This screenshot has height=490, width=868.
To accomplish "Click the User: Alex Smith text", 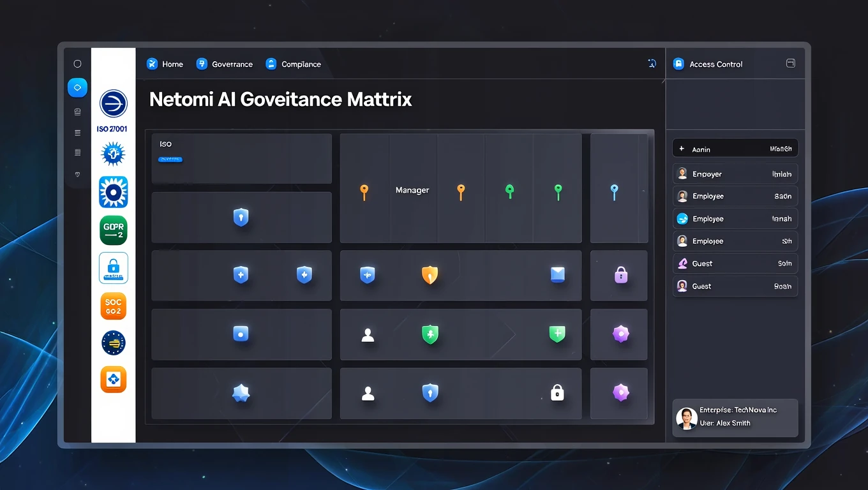I will pyautogui.click(x=725, y=423).
